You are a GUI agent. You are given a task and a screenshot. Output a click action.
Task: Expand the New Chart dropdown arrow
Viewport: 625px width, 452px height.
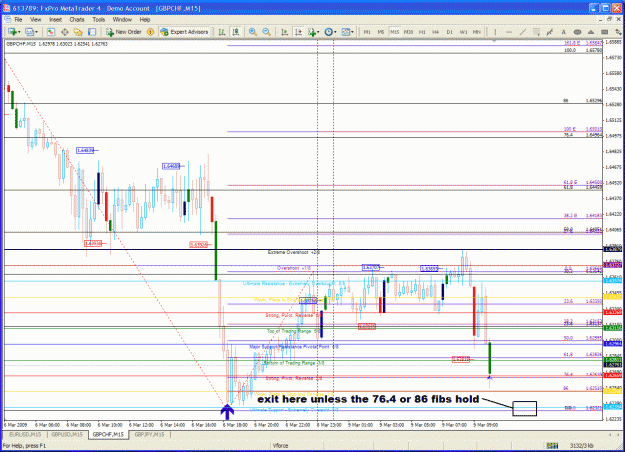(19, 32)
